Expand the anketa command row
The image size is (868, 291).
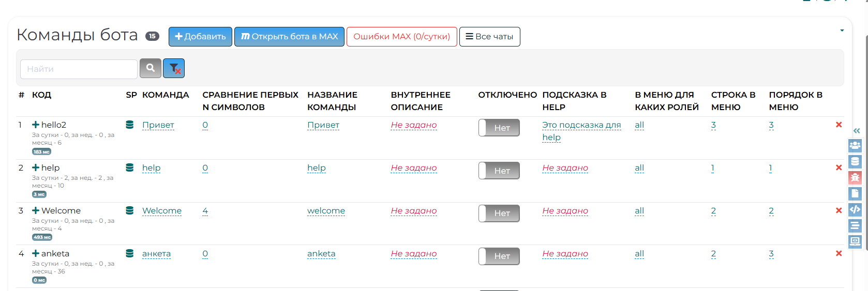pos(36,253)
